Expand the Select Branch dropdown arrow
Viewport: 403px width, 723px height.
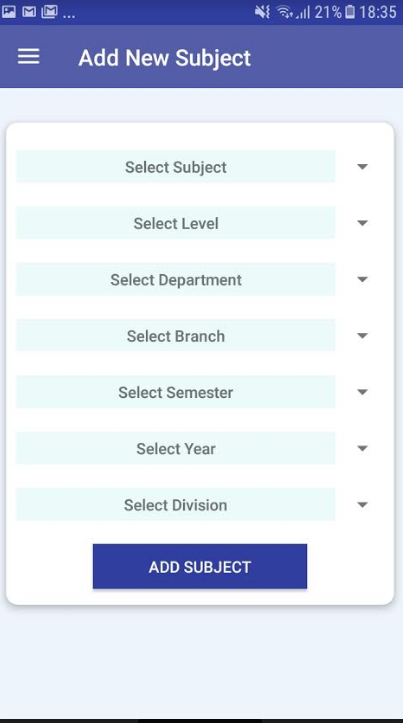[362, 336]
